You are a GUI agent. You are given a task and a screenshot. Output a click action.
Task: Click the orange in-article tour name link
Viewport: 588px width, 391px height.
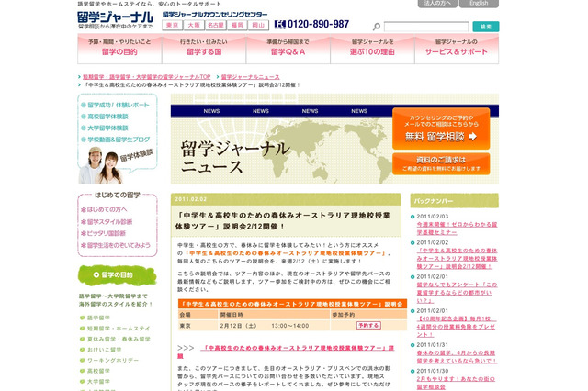(286, 253)
